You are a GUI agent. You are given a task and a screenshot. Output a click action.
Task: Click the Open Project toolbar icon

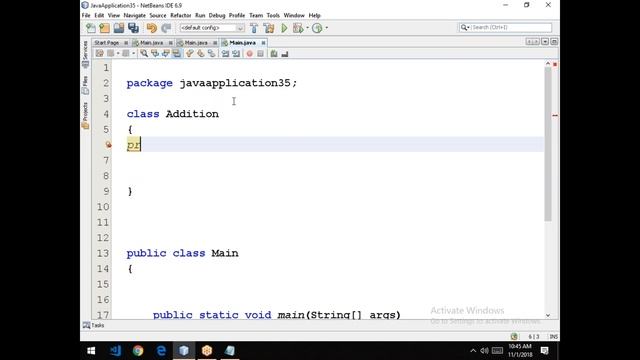(x=119, y=28)
